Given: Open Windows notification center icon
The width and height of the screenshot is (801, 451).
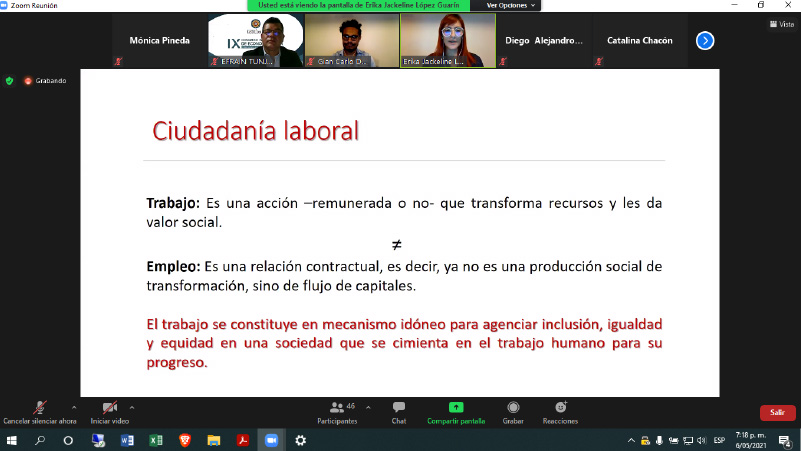Looking at the screenshot, I should [785, 440].
